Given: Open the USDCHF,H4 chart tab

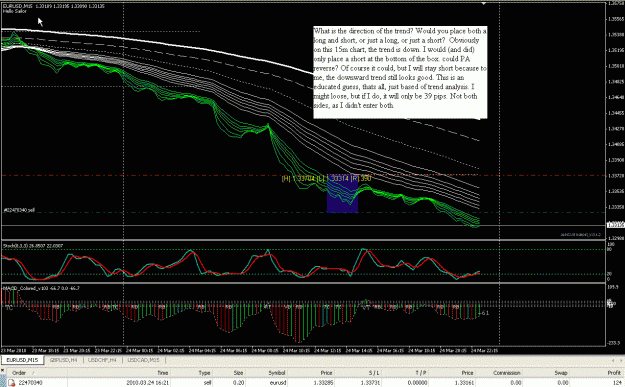Looking at the screenshot, I should point(102,360).
